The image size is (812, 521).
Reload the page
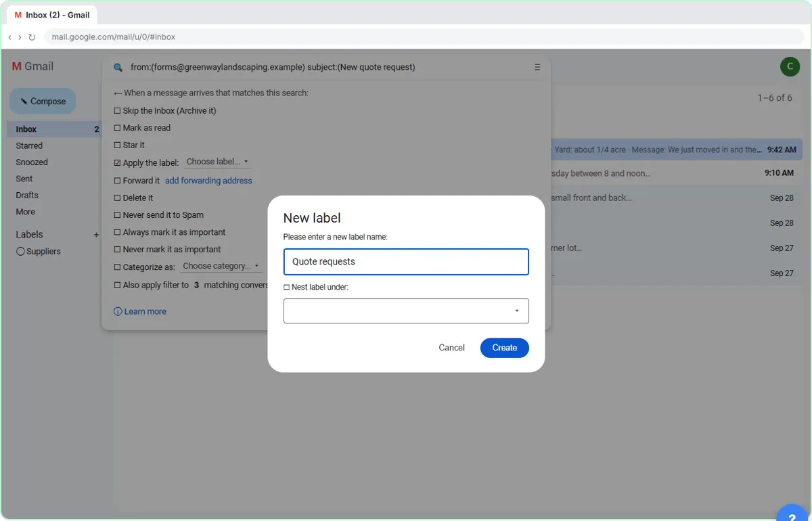click(32, 37)
